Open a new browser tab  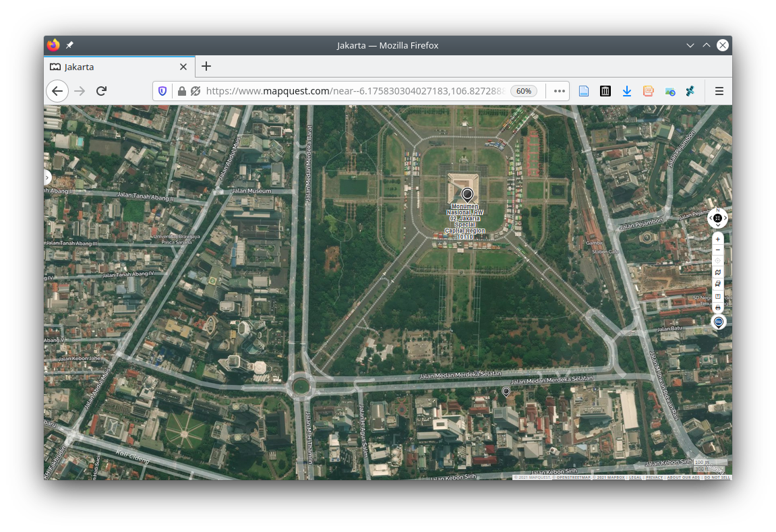pos(206,66)
